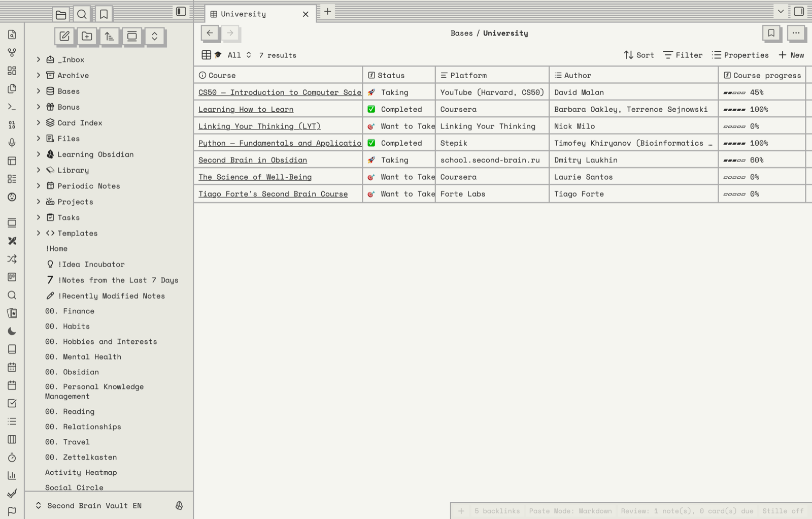Expand the _Inbox folder

39,59
